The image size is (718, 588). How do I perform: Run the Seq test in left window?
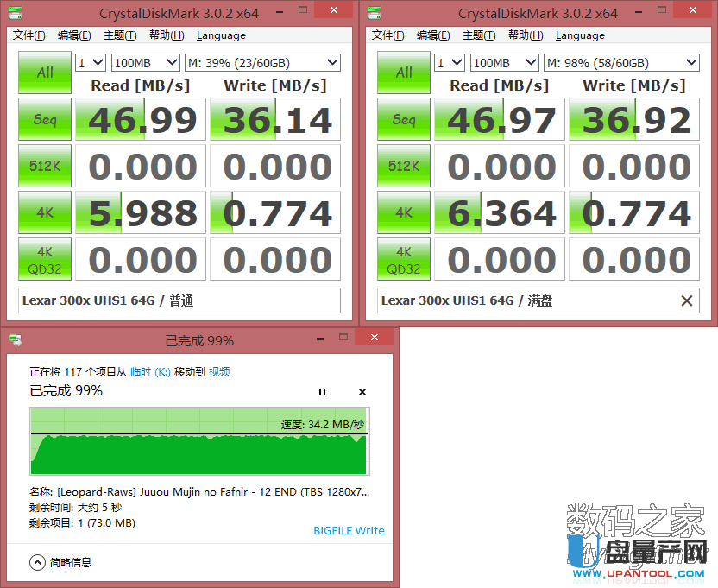[45, 120]
